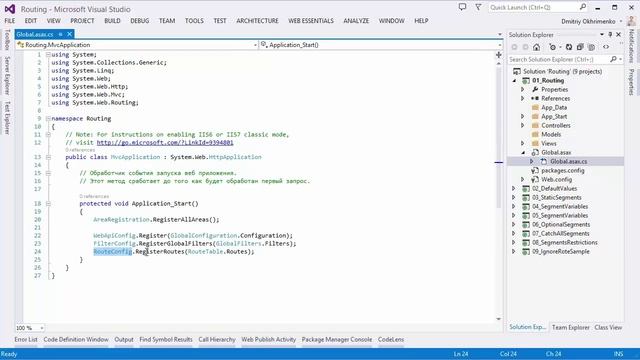Click the references CodeLens above MvcApplication class
Viewport: 640px width, 360px height.
(80, 150)
